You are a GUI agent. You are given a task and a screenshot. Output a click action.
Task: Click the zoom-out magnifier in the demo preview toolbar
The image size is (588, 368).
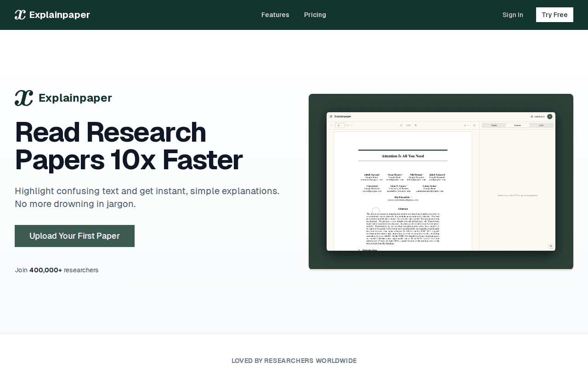(401, 125)
